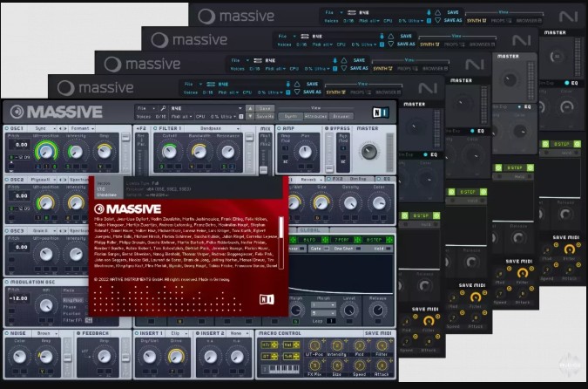Image resolution: width=588 pixels, height=389 pixels.
Task: Toggle the OSC3 power button
Action: click(x=7, y=231)
